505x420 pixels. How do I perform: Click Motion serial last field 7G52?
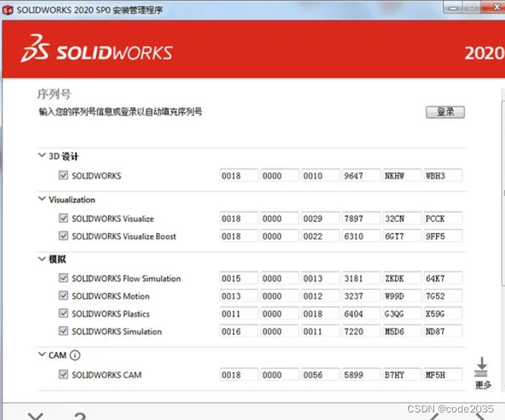pyautogui.click(x=443, y=296)
